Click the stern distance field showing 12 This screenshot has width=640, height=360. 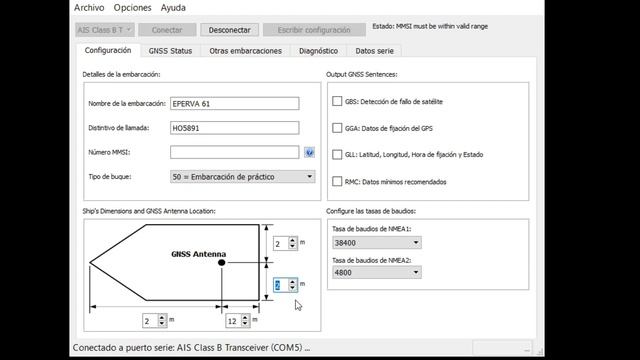[x=233, y=321]
